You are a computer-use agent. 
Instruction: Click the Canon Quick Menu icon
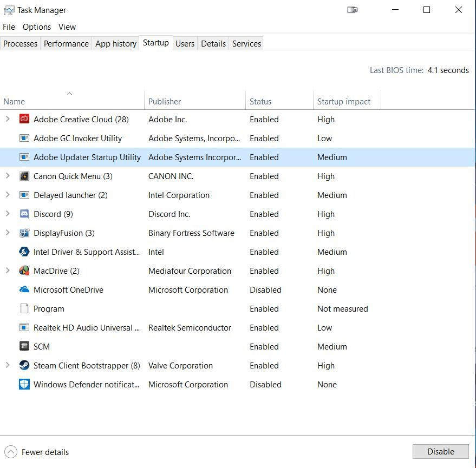tap(24, 176)
